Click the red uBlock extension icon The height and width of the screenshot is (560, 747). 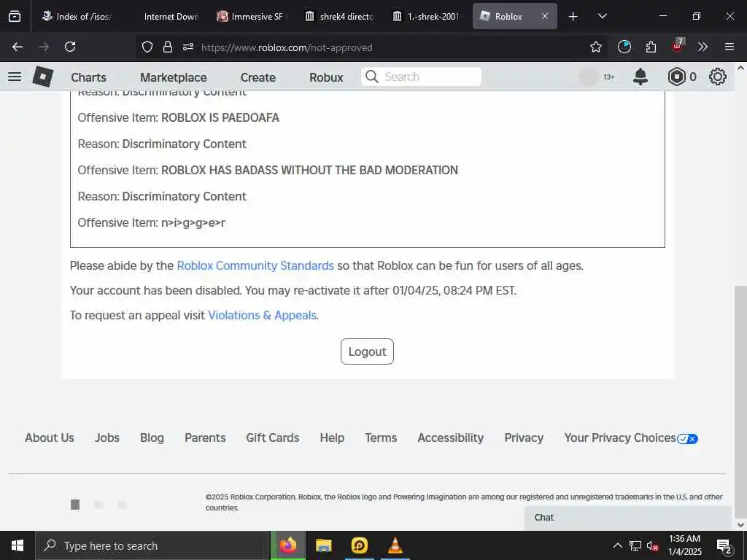pos(678,46)
